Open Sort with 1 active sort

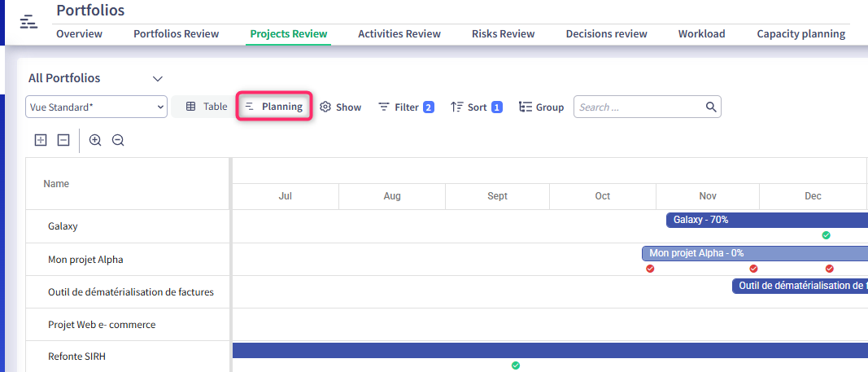(x=476, y=107)
